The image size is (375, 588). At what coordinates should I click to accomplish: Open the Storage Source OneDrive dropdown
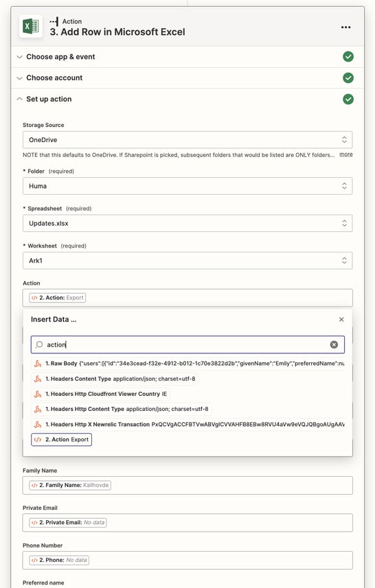tap(187, 140)
